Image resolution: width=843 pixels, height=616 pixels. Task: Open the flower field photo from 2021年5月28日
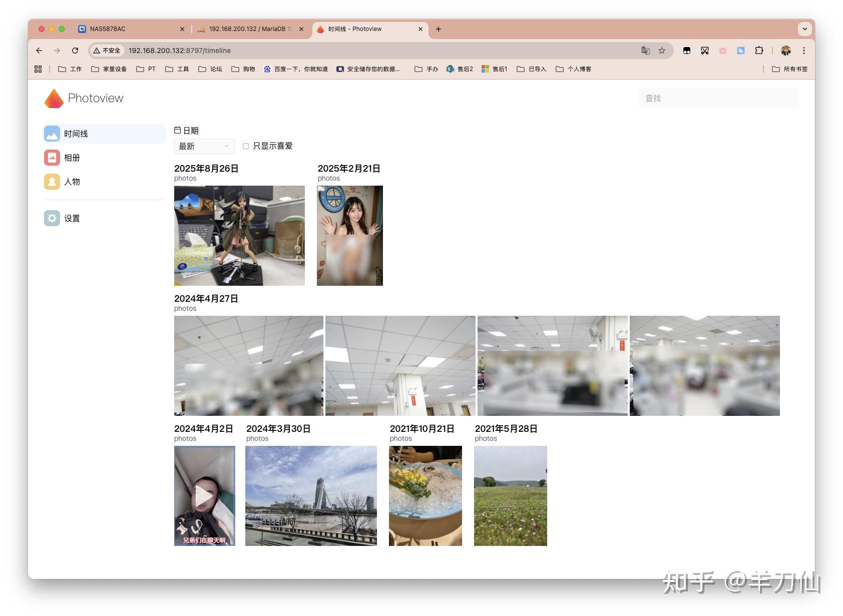(x=510, y=496)
